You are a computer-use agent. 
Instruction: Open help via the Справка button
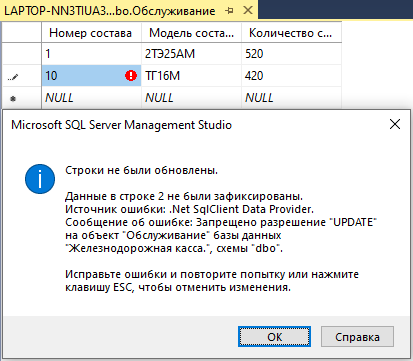coord(357,337)
